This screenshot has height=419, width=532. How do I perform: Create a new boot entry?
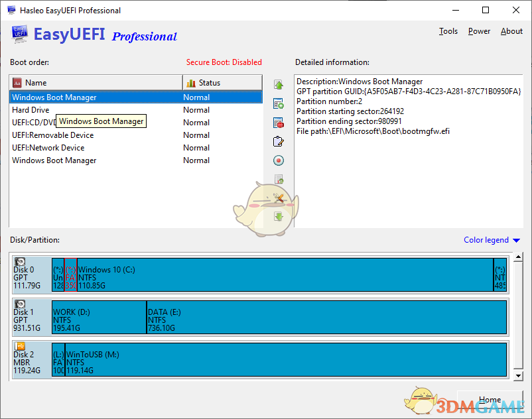tap(278, 103)
